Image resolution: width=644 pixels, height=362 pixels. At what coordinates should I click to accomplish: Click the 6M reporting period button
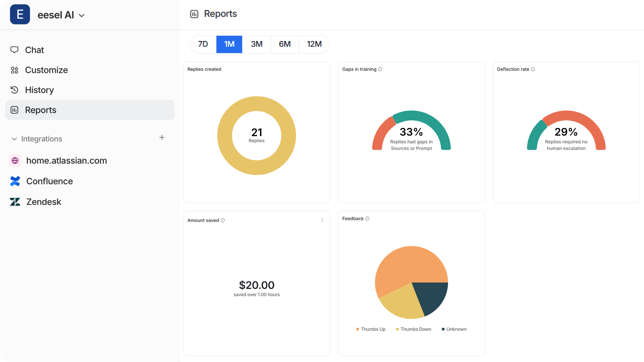click(x=285, y=44)
